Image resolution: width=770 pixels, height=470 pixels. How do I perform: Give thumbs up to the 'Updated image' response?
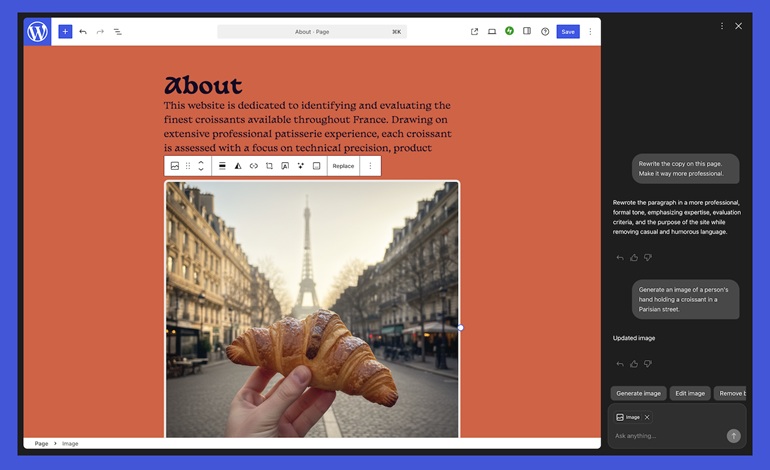click(634, 364)
